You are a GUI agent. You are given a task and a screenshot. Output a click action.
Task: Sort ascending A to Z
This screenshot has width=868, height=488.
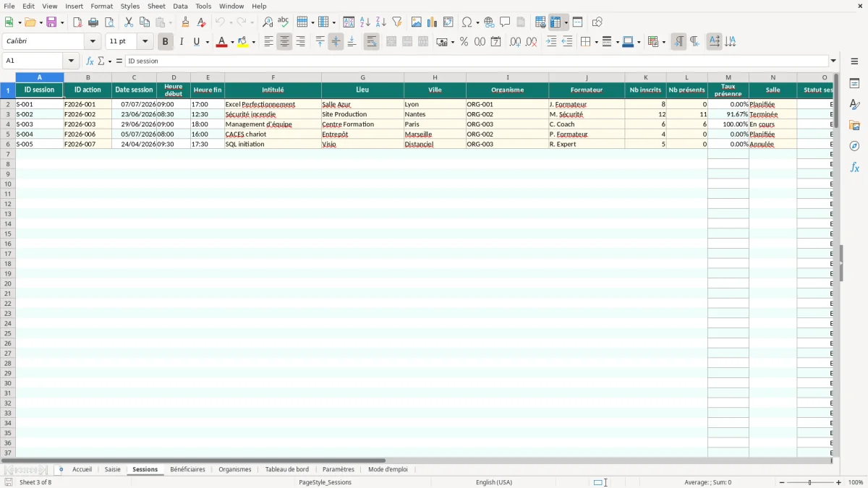click(x=365, y=22)
